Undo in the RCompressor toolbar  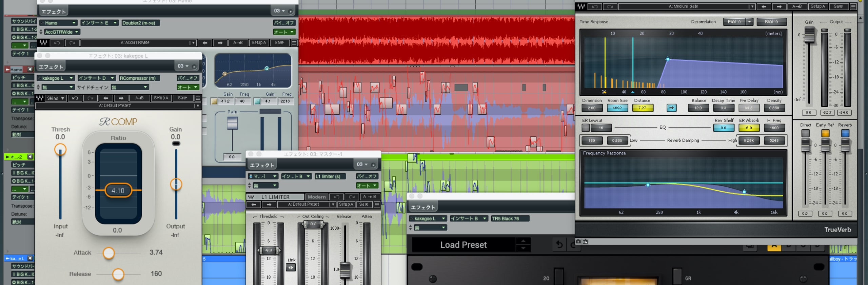tap(75, 98)
